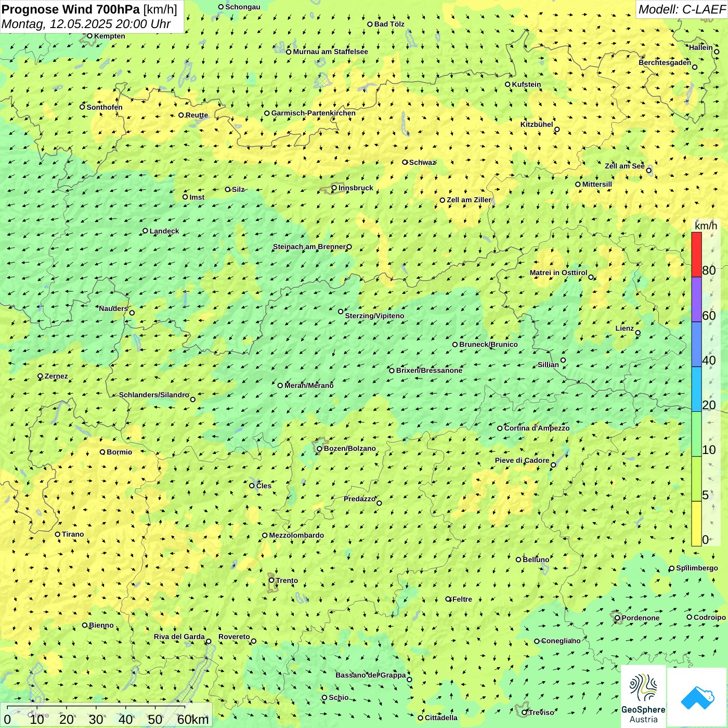The height and width of the screenshot is (728, 728).
Task: Select the Schlanders/Silandro label
Action: (154, 395)
